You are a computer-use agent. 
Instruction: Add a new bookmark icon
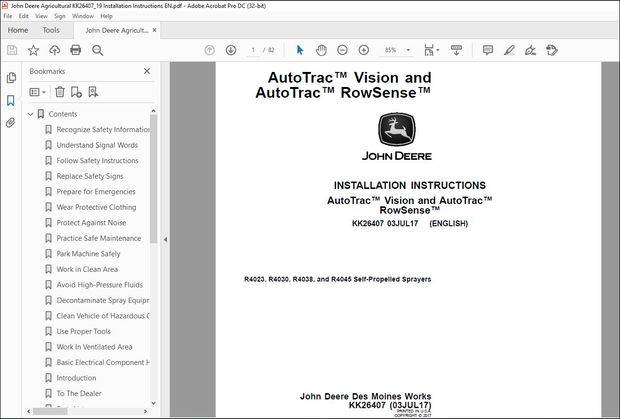(76, 92)
